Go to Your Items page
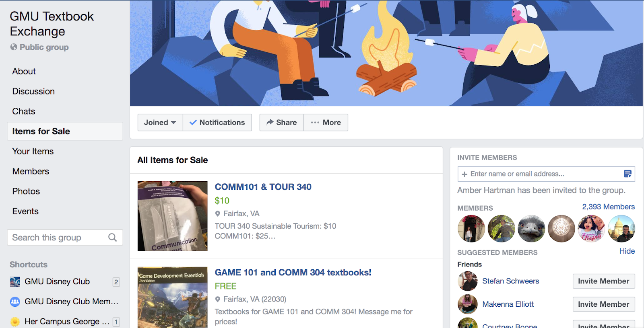Viewport: 644px width, 328px height. pos(33,151)
